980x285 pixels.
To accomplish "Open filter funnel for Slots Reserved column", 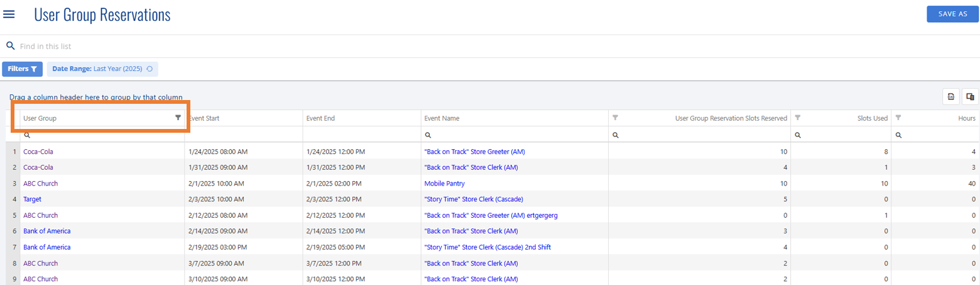I will [x=615, y=118].
